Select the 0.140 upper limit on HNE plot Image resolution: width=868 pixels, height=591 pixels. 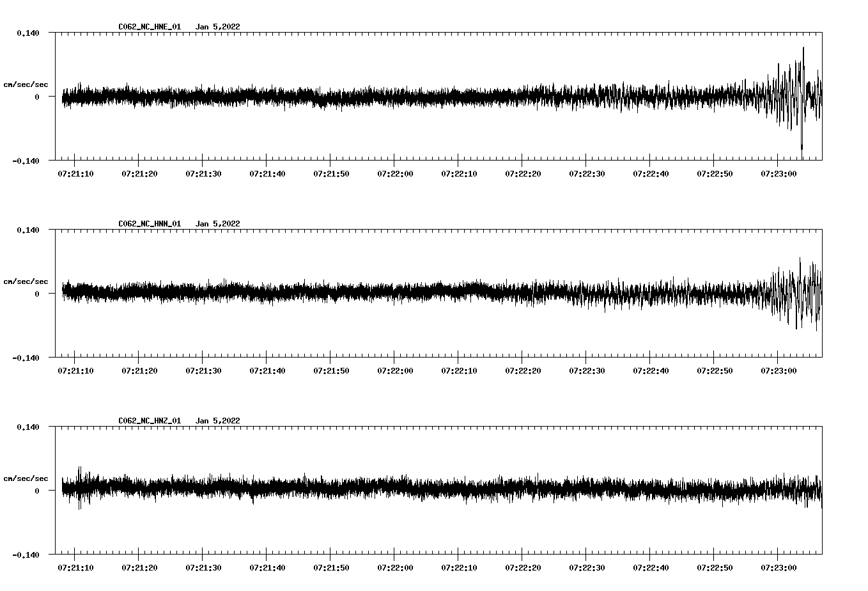tap(28, 33)
